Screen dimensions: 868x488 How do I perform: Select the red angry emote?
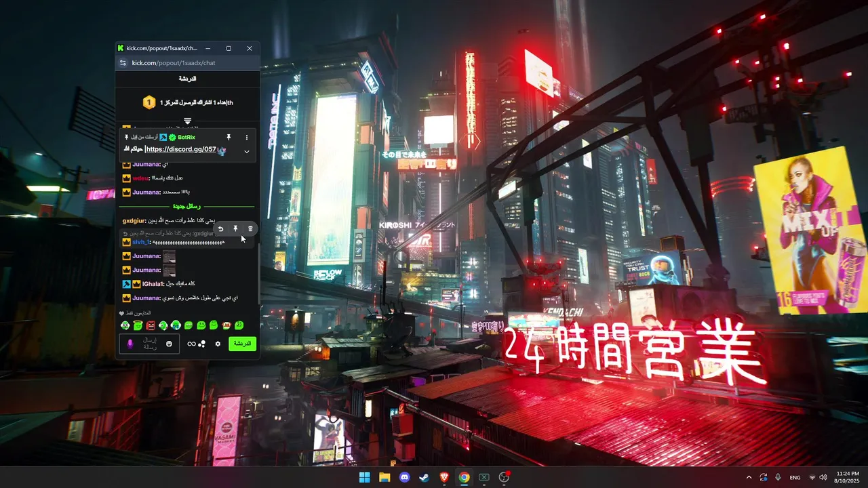(x=151, y=325)
